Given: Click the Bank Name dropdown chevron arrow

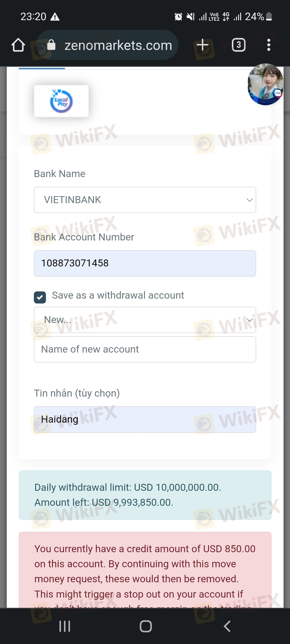Looking at the screenshot, I should 249,200.
